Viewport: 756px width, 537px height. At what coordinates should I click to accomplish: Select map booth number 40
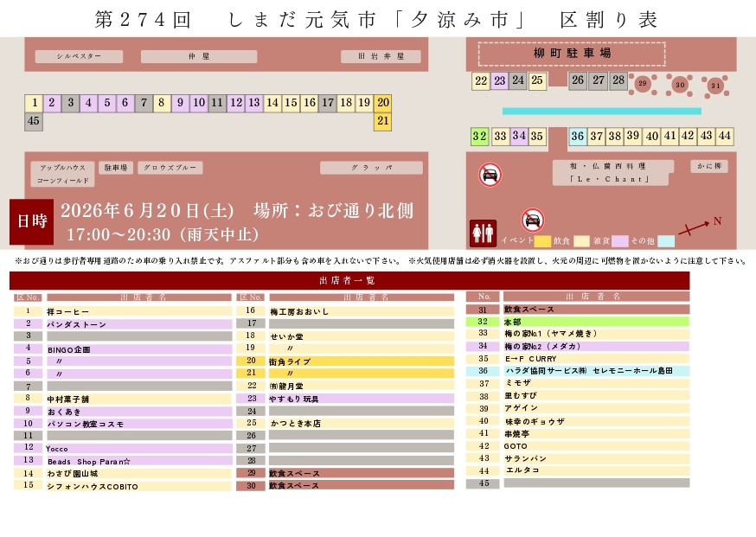652,137
